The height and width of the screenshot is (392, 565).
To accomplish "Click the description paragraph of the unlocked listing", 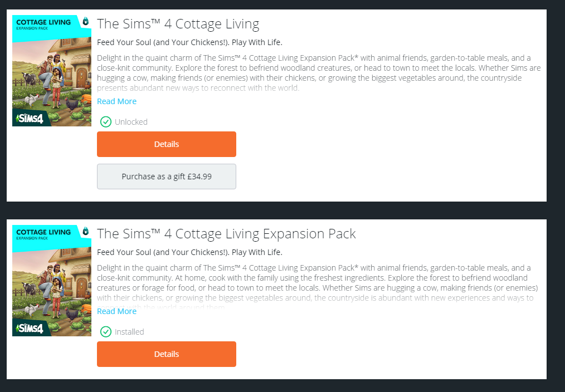I will [318, 68].
